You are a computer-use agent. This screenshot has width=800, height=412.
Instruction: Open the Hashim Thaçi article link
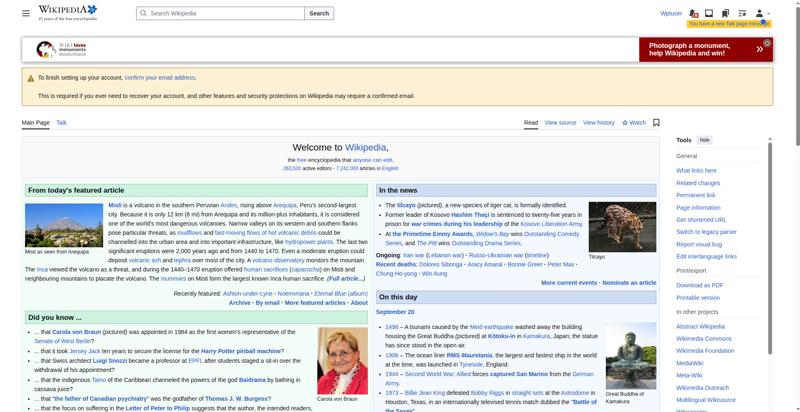point(469,215)
